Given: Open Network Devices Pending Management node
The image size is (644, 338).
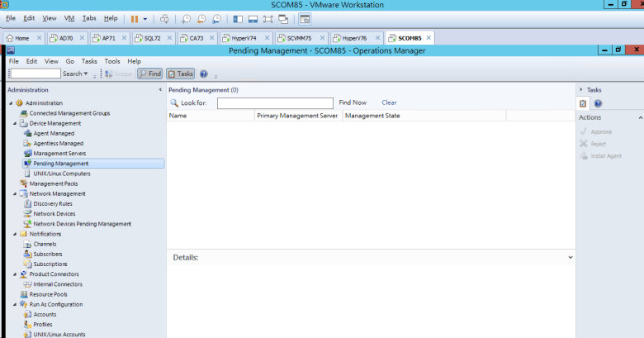Looking at the screenshot, I should [x=82, y=224].
